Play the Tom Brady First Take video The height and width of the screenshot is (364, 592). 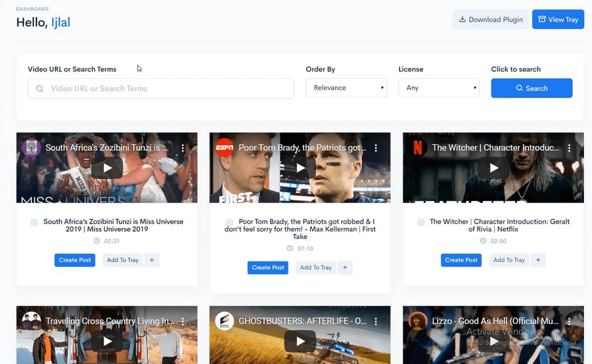300,168
